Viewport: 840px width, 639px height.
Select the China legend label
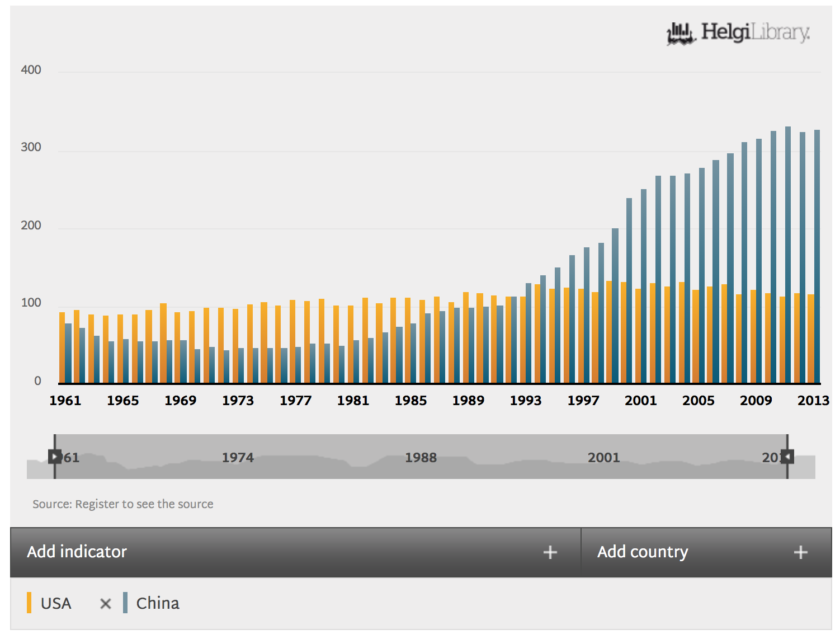pyautogui.click(x=158, y=603)
